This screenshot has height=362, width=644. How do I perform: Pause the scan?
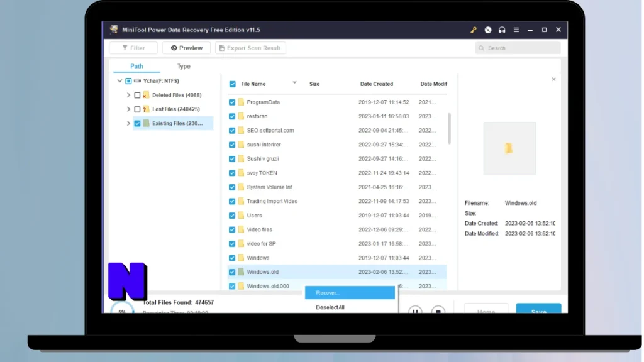pyautogui.click(x=415, y=310)
